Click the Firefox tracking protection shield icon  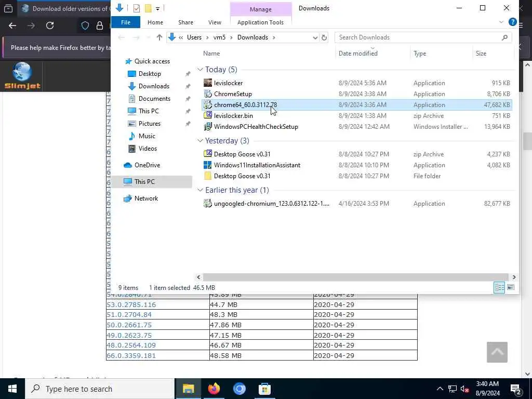click(85, 25)
